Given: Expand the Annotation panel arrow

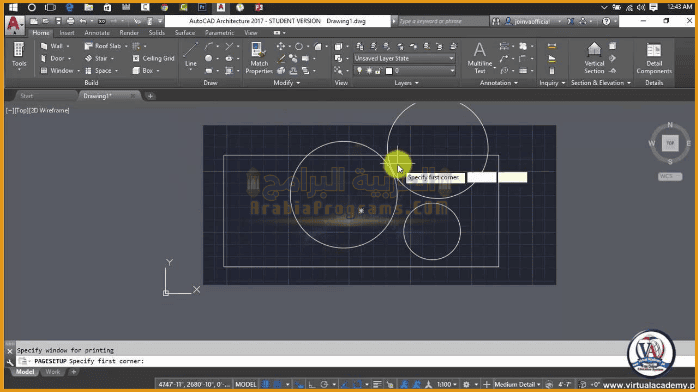Looking at the screenshot, I should click(515, 83).
